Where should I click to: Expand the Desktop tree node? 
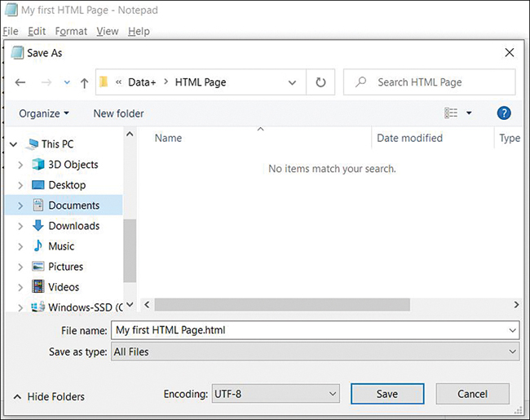pos(20,185)
